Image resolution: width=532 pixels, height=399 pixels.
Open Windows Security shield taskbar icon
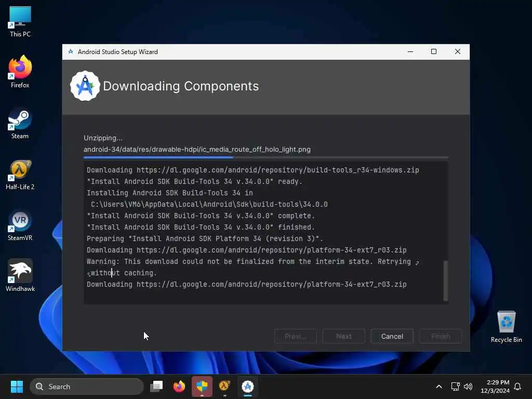coord(202,387)
